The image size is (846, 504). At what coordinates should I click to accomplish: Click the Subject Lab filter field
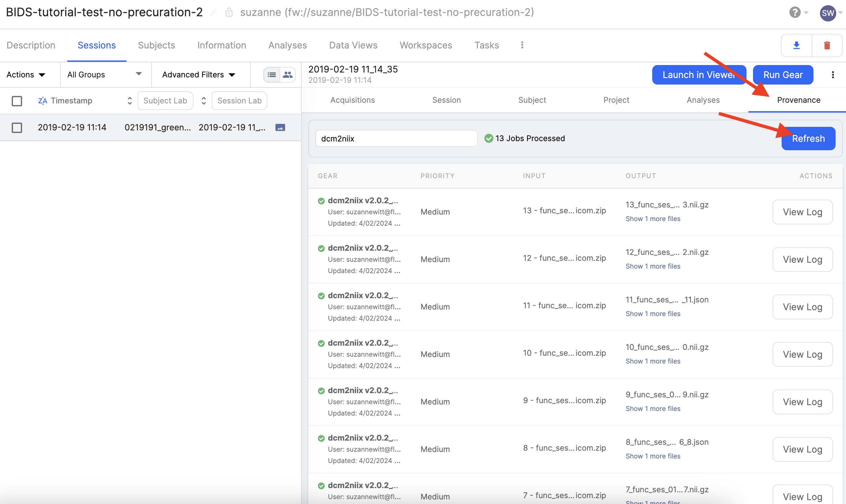pyautogui.click(x=165, y=100)
